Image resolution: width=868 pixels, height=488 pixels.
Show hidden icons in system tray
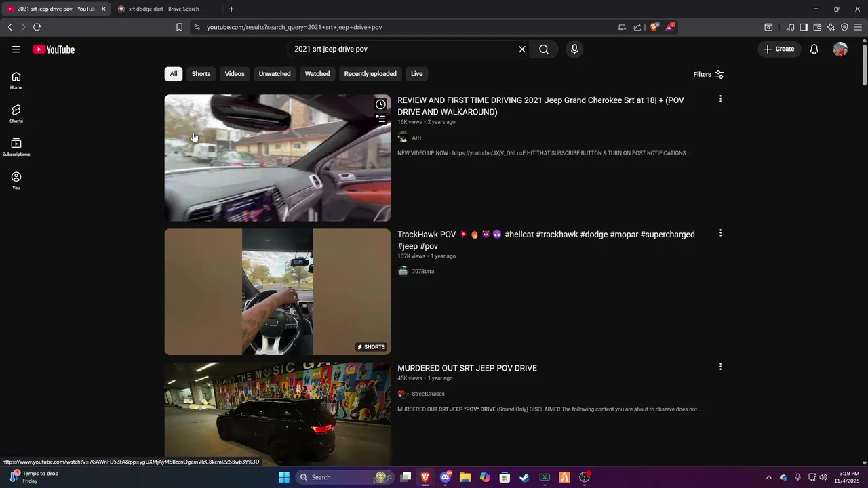coord(768,477)
